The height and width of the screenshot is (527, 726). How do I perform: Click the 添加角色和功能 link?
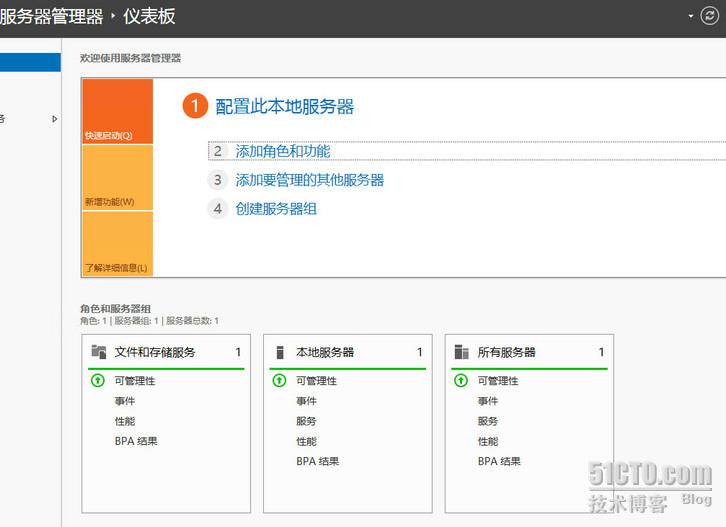(x=283, y=152)
